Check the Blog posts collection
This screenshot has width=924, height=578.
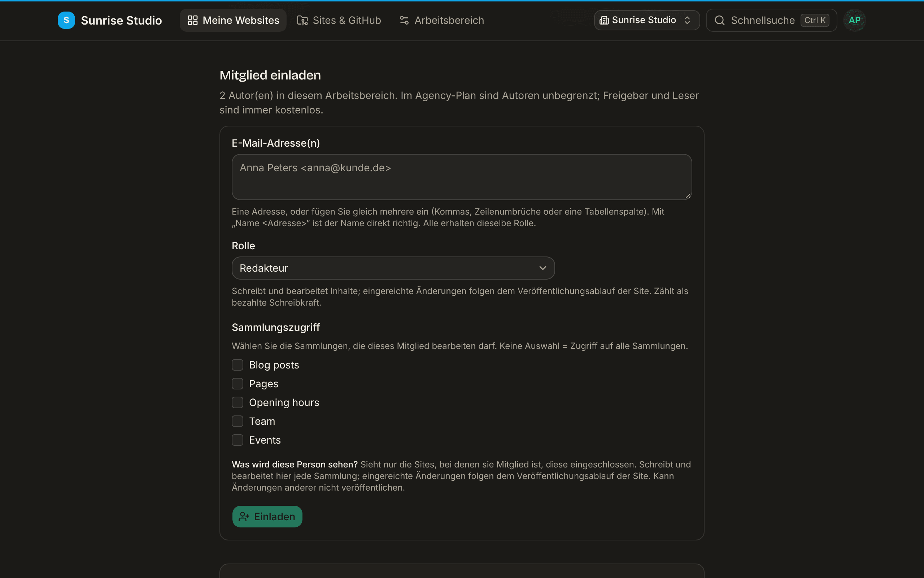click(x=237, y=365)
